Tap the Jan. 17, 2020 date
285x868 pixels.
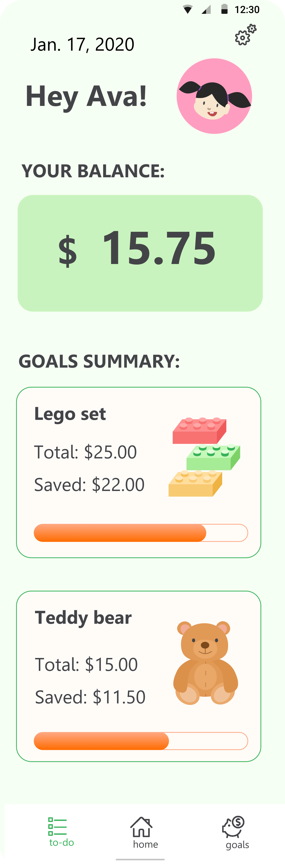coord(82,45)
